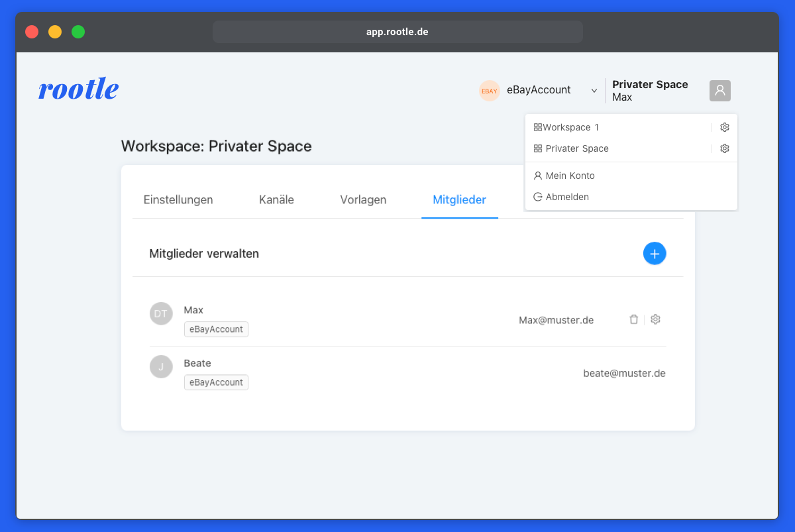Switch to the Einstellungen tab

click(x=178, y=199)
